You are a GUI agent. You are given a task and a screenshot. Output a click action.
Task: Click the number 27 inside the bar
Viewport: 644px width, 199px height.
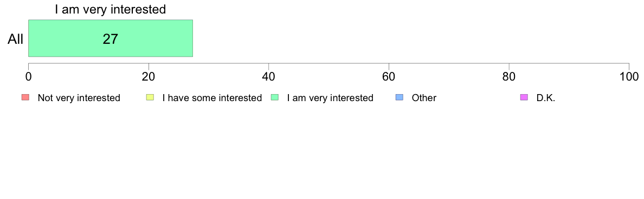coord(110,39)
